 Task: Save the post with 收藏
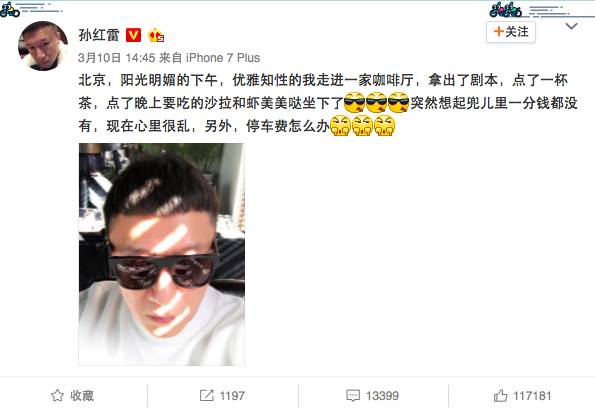[x=82, y=396]
